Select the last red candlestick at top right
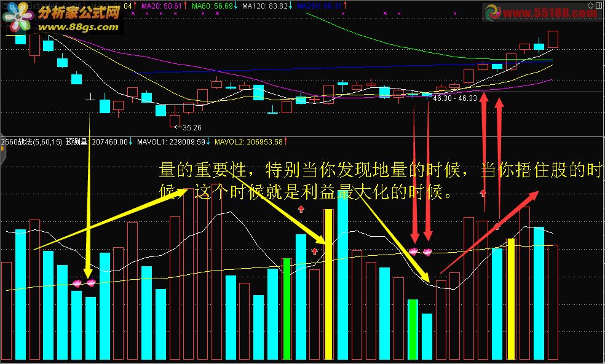The image size is (605, 364). [553, 39]
